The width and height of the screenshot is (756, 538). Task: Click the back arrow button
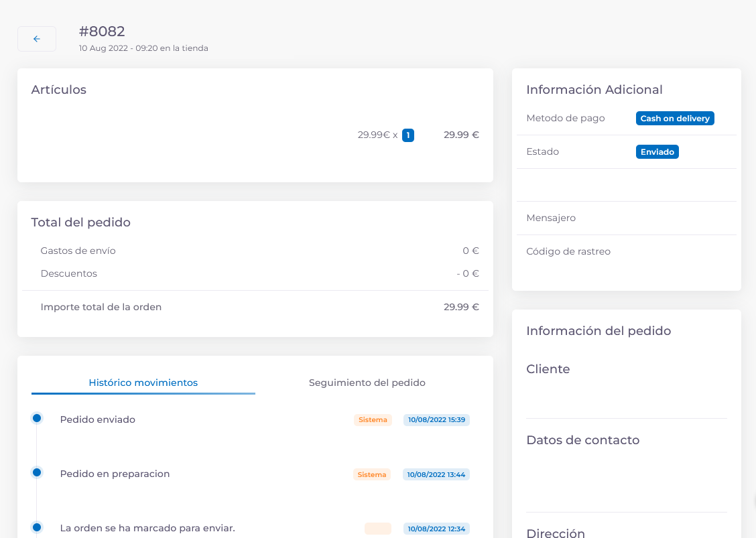[37, 39]
